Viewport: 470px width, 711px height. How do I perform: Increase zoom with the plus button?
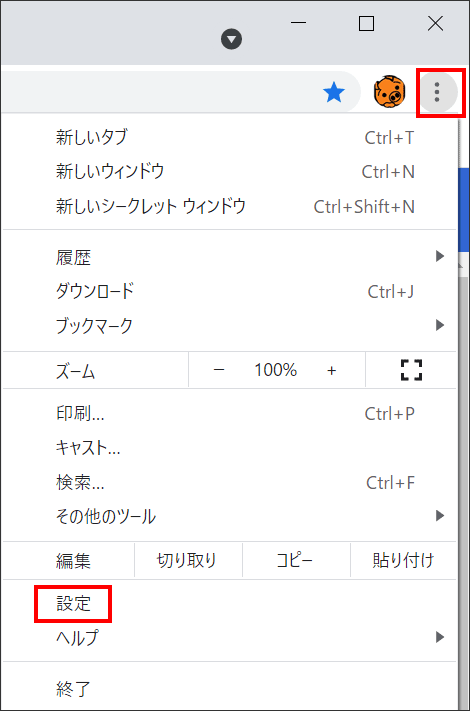[332, 370]
